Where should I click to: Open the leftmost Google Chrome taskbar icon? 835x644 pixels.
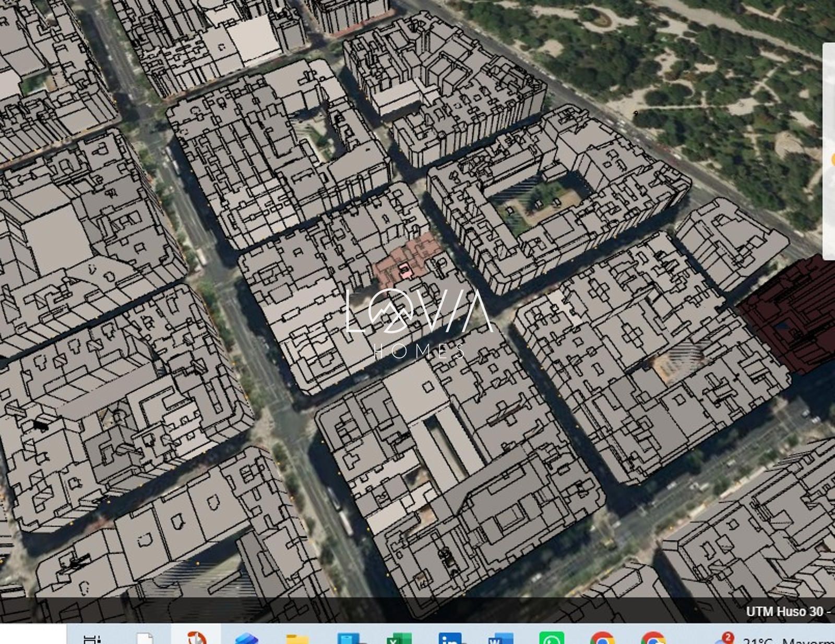click(602, 638)
